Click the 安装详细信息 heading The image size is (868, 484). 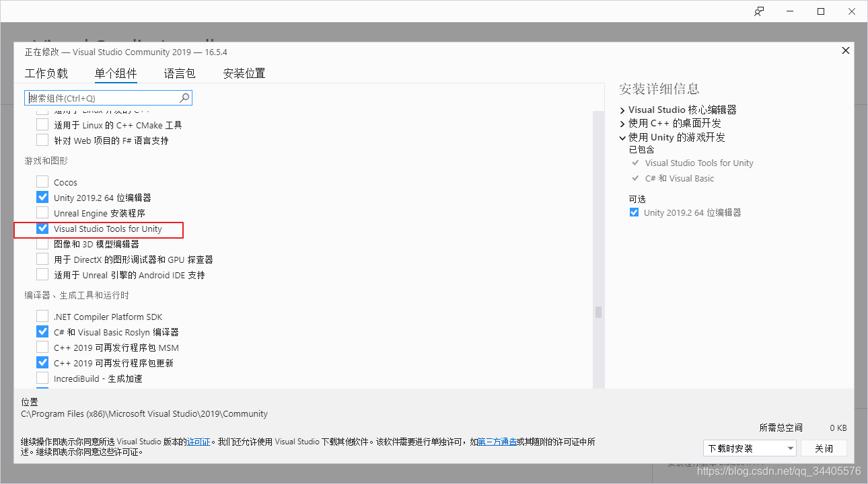point(659,89)
